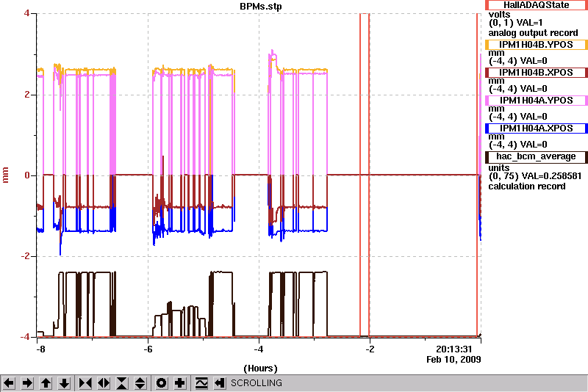Viewport: 588px width, 392px height.
Task: Click the return-to-scrolling arrow-bar icon
Action: (x=220, y=383)
